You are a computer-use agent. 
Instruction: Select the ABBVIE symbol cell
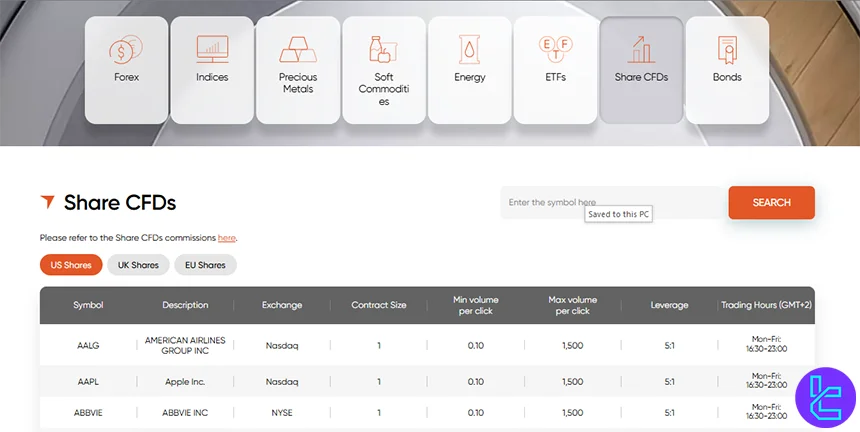(x=88, y=413)
